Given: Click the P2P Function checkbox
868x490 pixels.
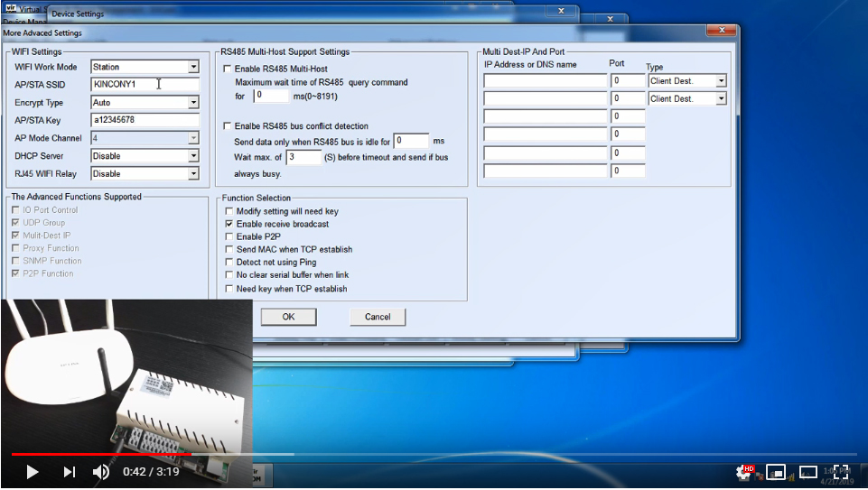Looking at the screenshot, I should (15, 273).
